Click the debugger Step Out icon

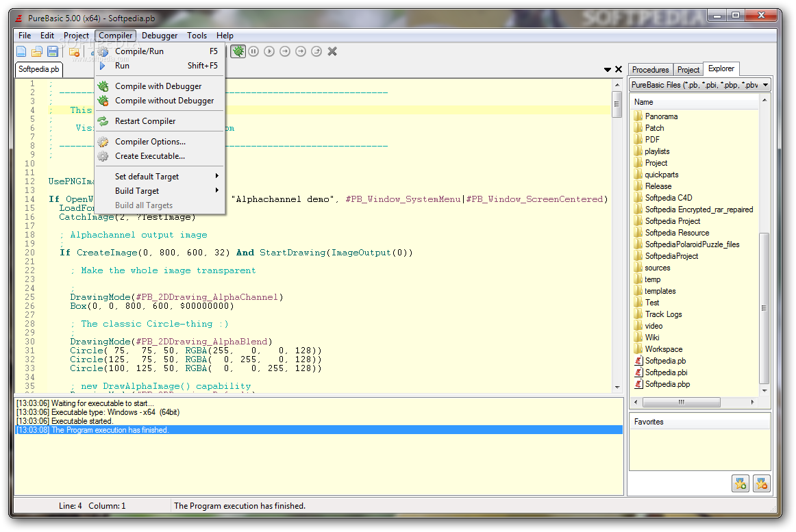point(316,51)
